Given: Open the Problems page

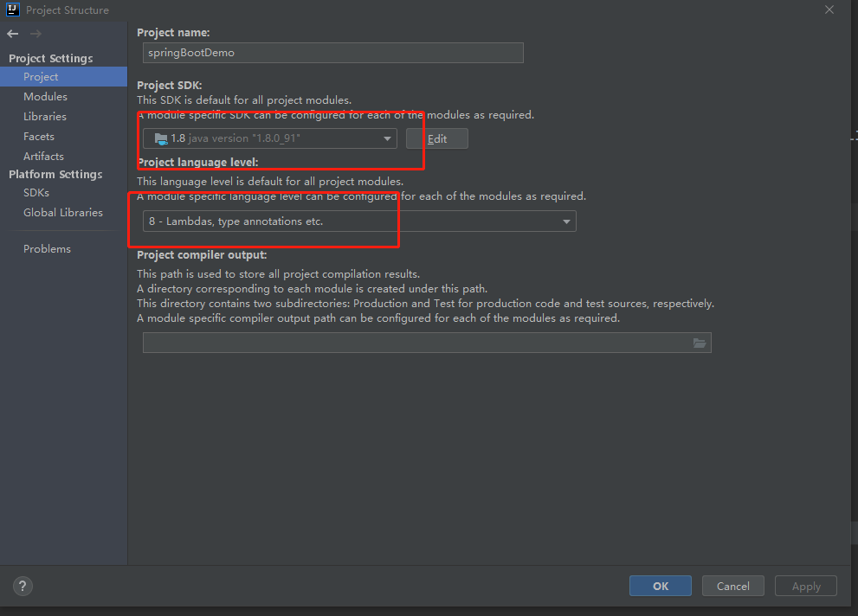Looking at the screenshot, I should (47, 248).
